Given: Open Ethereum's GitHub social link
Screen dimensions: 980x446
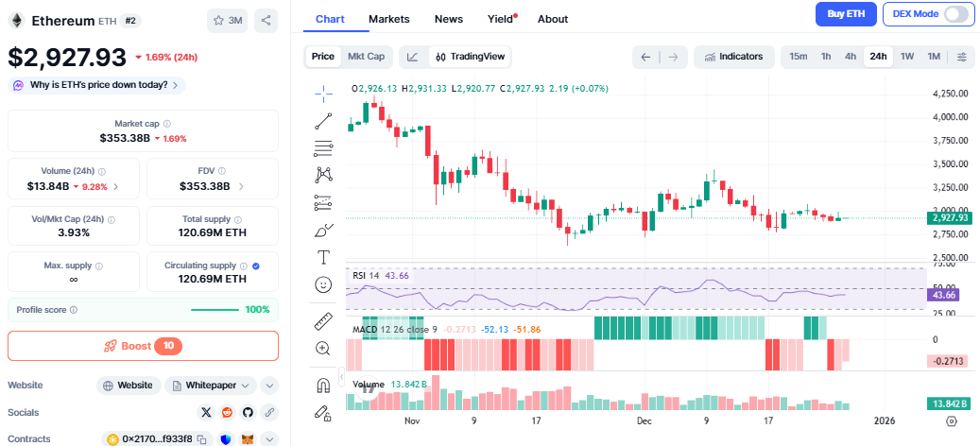Looking at the screenshot, I should tap(248, 412).
